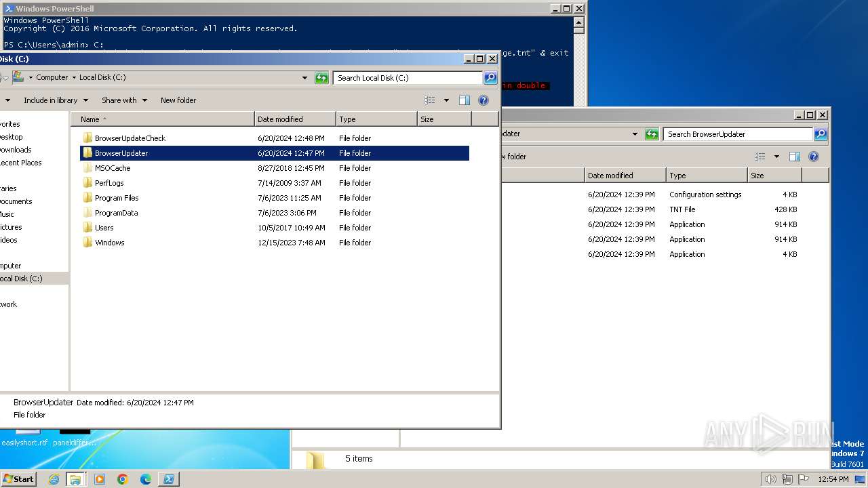Select easilyshort.rtf desktop file
868x488 pixels.
click(x=24, y=443)
